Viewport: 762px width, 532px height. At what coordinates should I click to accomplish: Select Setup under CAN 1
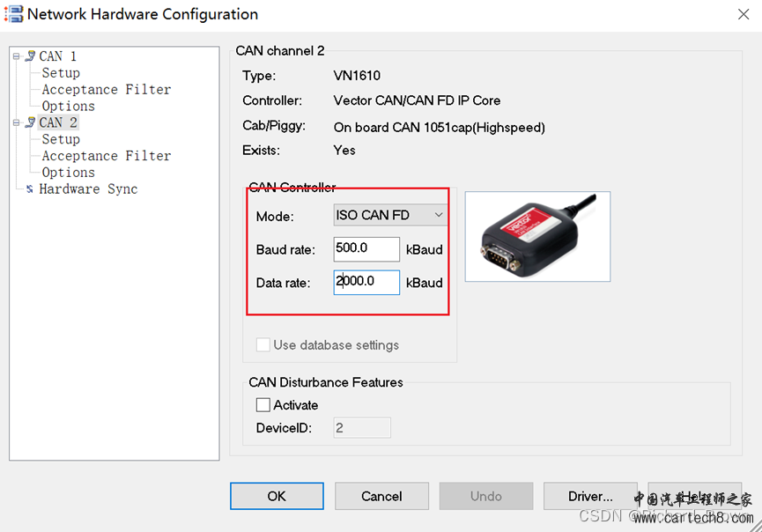point(59,72)
